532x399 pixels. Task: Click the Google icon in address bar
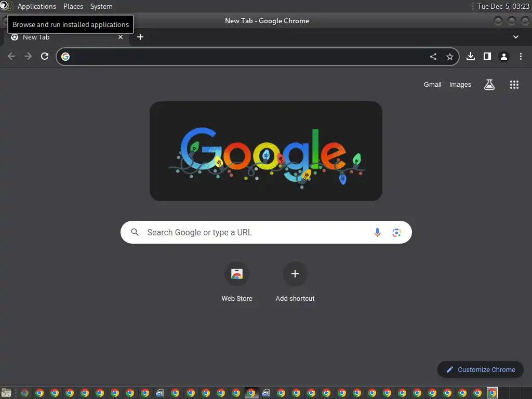[65, 57]
